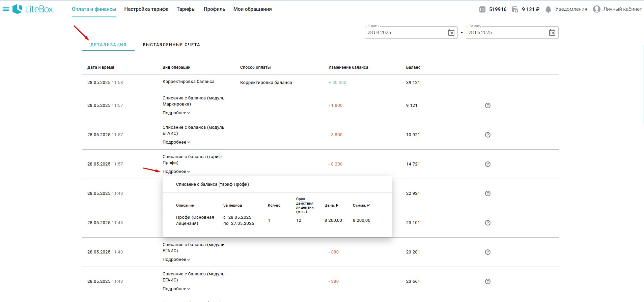
Task: Click help icon in the -8 200 row
Action: click(488, 164)
